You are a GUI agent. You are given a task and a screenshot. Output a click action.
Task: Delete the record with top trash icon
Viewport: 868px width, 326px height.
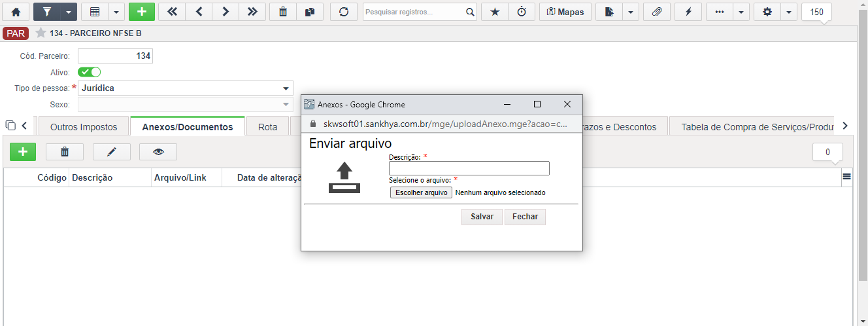point(282,12)
